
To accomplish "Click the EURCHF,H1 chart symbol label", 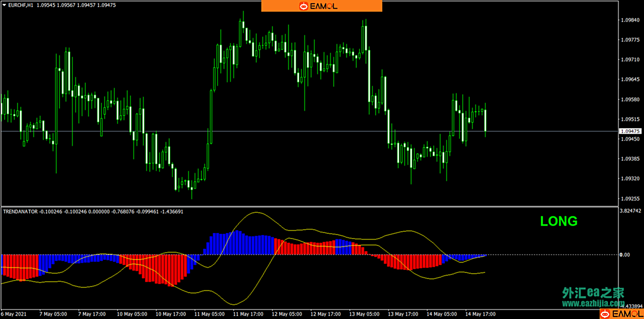I will click(x=21, y=5).
